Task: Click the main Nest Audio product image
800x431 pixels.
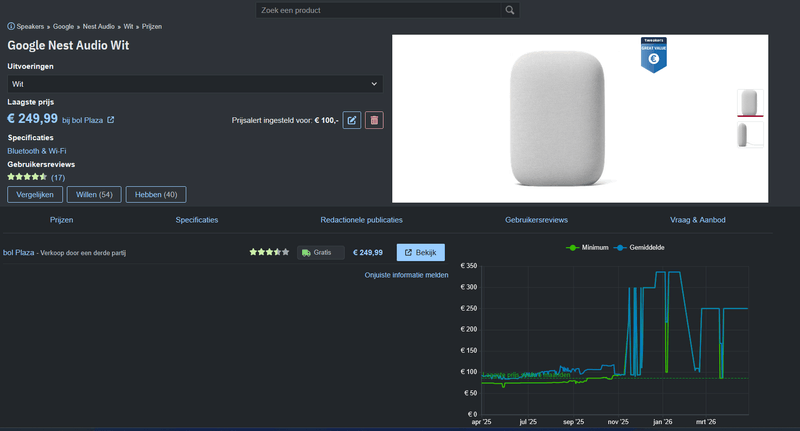Action: [558, 118]
